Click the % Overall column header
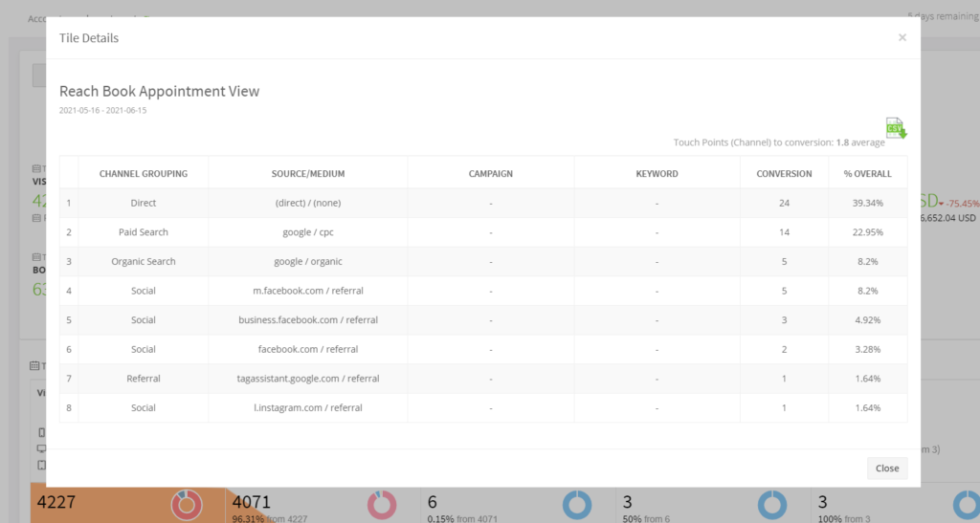The image size is (980, 523). tap(867, 174)
